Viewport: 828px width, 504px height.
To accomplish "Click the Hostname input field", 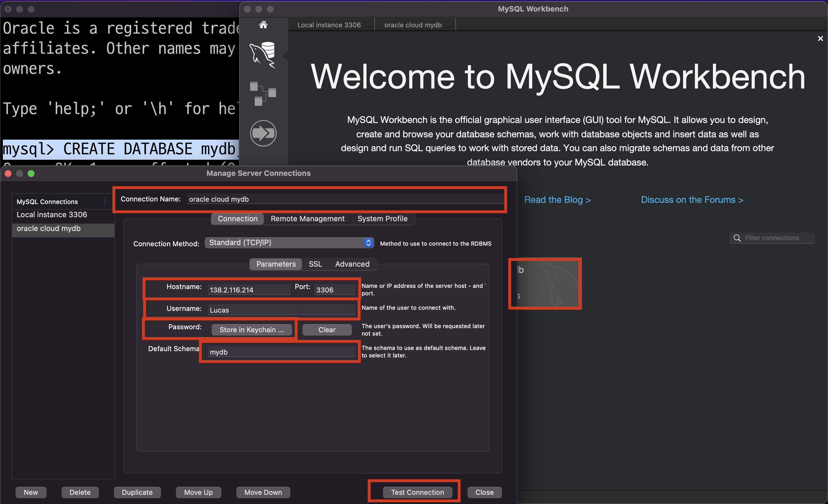I will tap(249, 290).
